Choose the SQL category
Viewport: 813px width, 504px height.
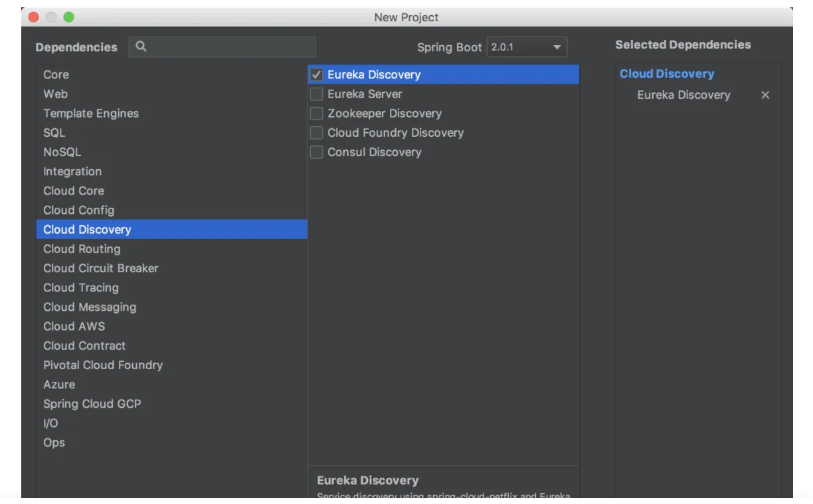171,133
